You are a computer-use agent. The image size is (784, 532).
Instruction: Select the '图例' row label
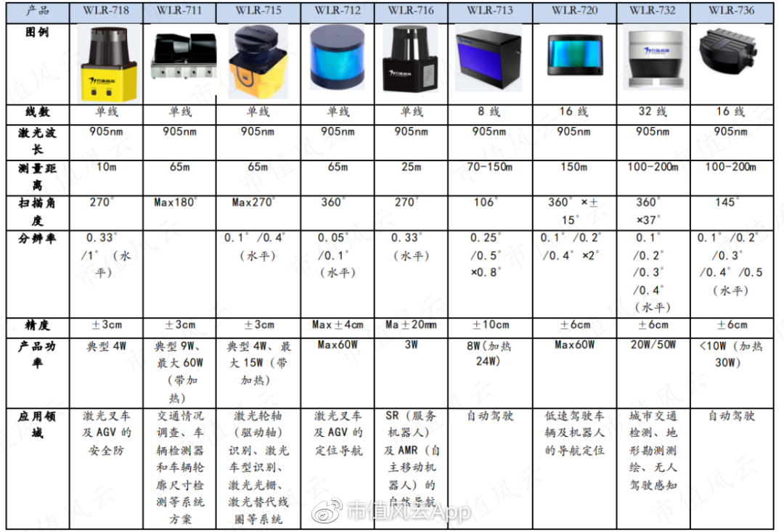38,33
